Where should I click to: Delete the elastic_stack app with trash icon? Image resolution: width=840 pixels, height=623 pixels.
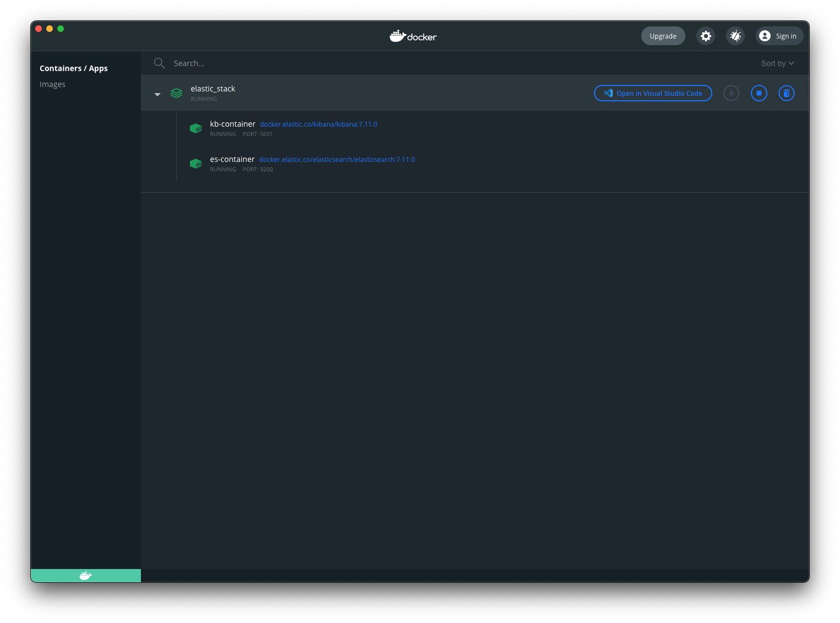(786, 94)
